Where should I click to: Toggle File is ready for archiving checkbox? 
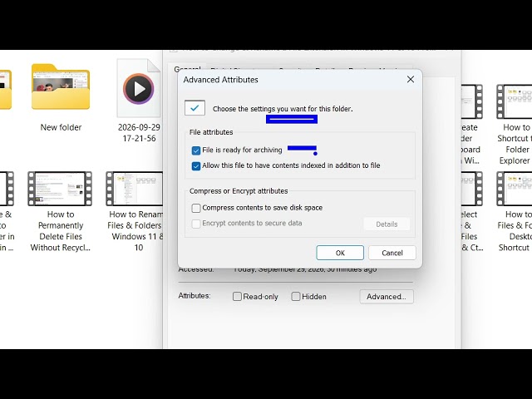click(x=196, y=150)
